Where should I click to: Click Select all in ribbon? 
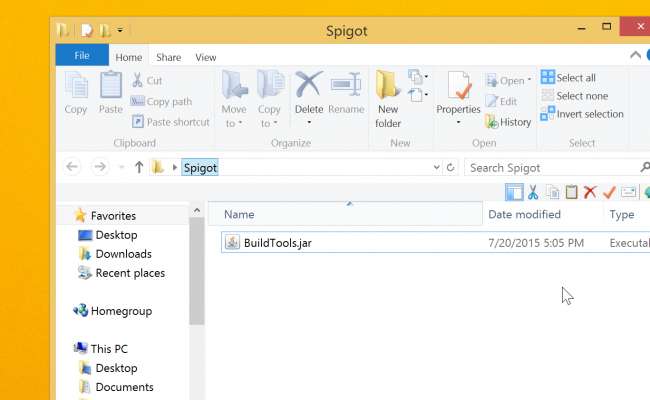point(568,78)
